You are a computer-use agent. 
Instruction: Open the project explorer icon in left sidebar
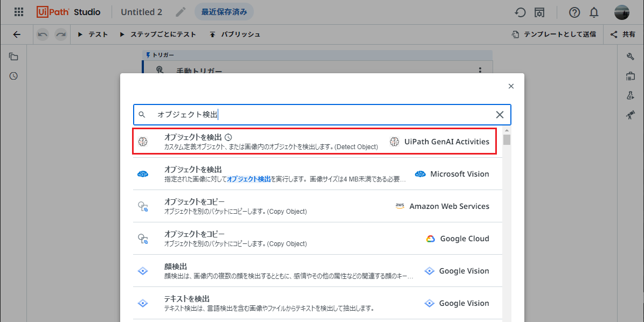click(x=13, y=57)
